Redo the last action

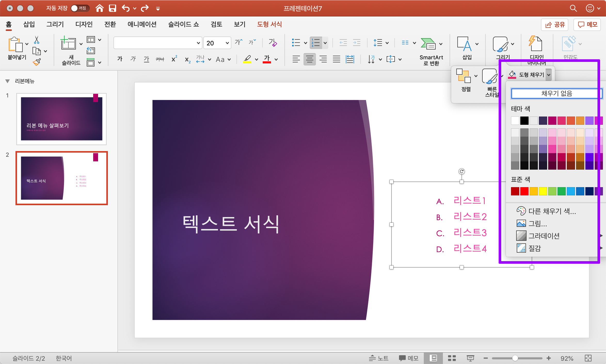pyautogui.click(x=145, y=8)
